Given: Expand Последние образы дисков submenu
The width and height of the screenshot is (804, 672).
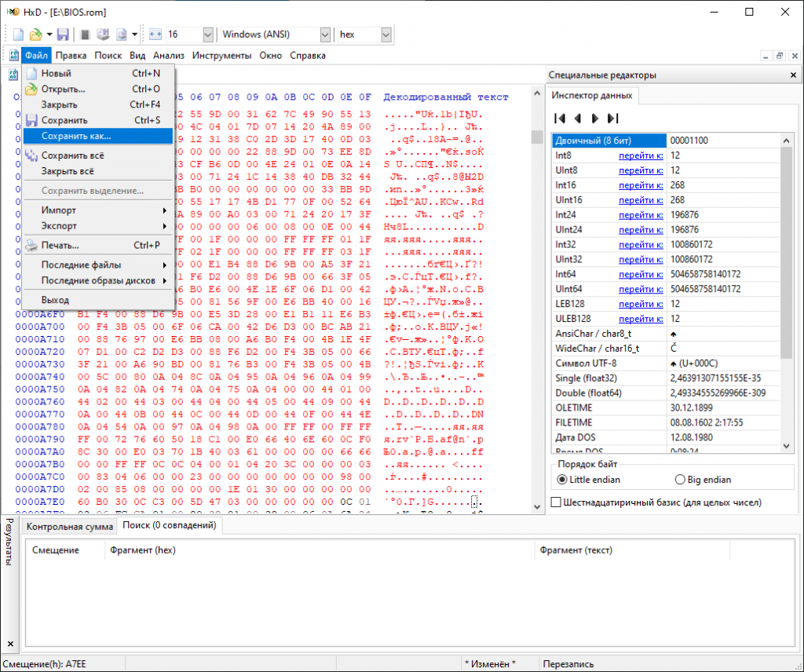Looking at the screenshot, I should point(98,281).
